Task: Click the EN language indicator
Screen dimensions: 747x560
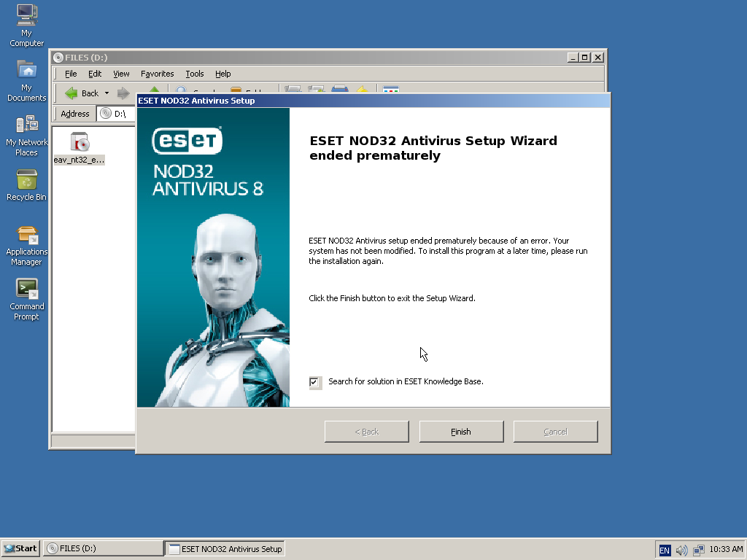Action: tap(665, 550)
